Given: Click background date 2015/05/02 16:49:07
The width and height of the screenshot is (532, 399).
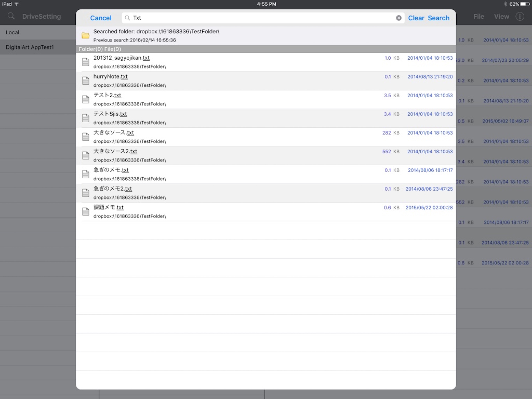Looking at the screenshot, I should (505, 121).
